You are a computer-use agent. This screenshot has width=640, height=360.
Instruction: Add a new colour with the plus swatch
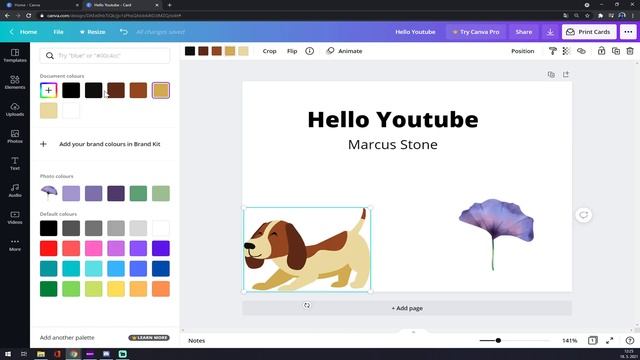tap(49, 90)
